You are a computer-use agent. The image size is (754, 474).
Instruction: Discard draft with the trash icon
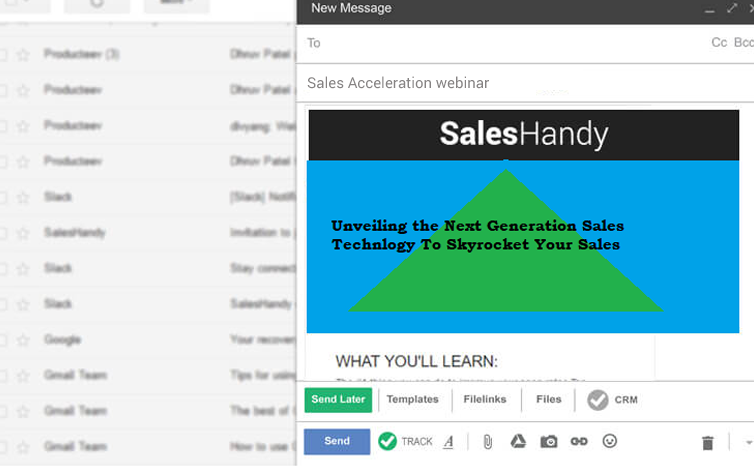(x=708, y=443)
